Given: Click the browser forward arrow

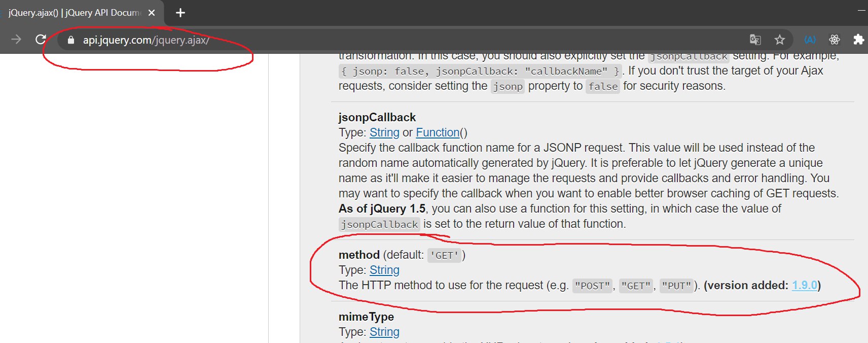Looking at the screenshot, I should pos(16,40).
